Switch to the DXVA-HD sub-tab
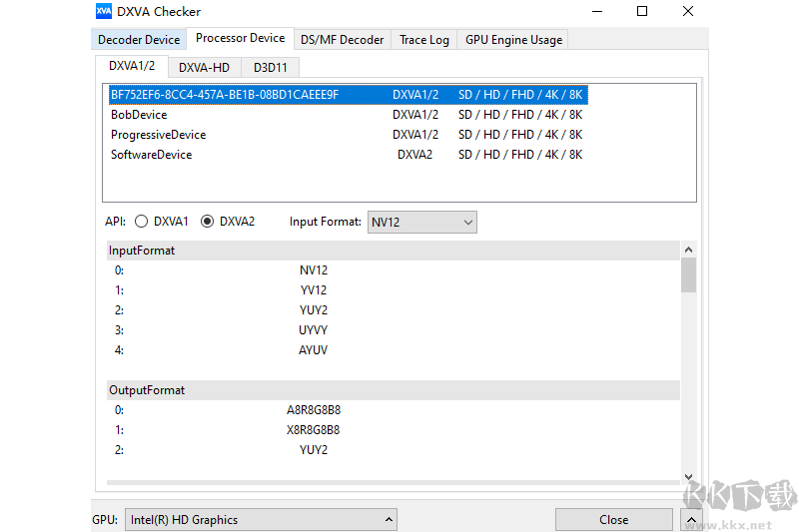This screenshot has width=799, height=532. (x=204, y=68)
